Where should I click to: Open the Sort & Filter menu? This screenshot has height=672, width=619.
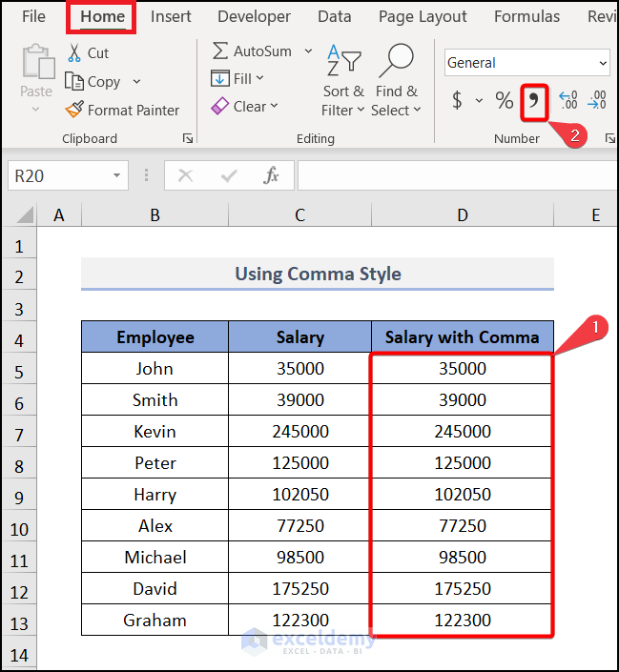click(343, 83)
